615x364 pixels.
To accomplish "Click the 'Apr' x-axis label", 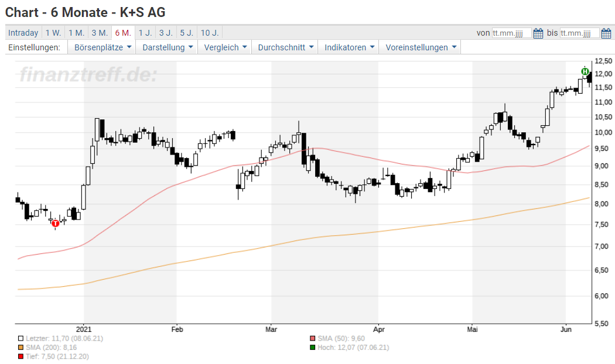I will click(x=379, y=329).
